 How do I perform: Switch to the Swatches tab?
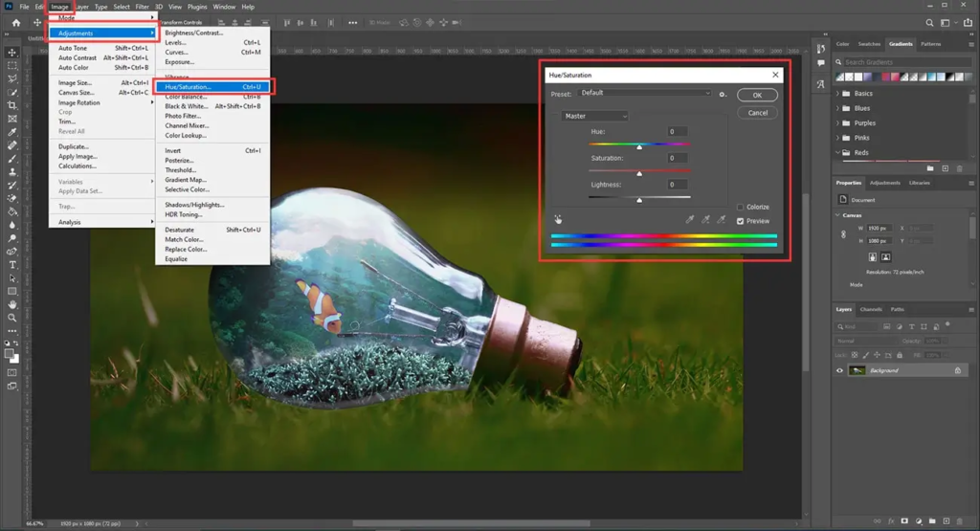point(869,44)
